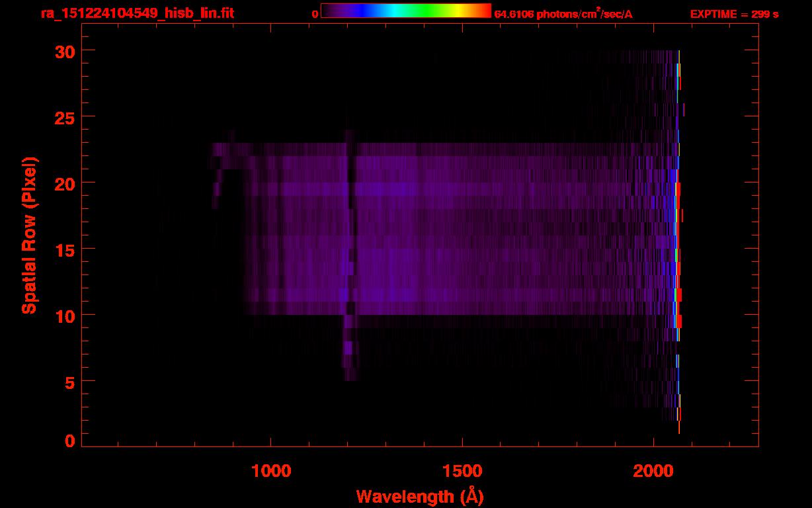Click the EXPTIME = 299 s text
812x508 pixels.
[734, 14]
